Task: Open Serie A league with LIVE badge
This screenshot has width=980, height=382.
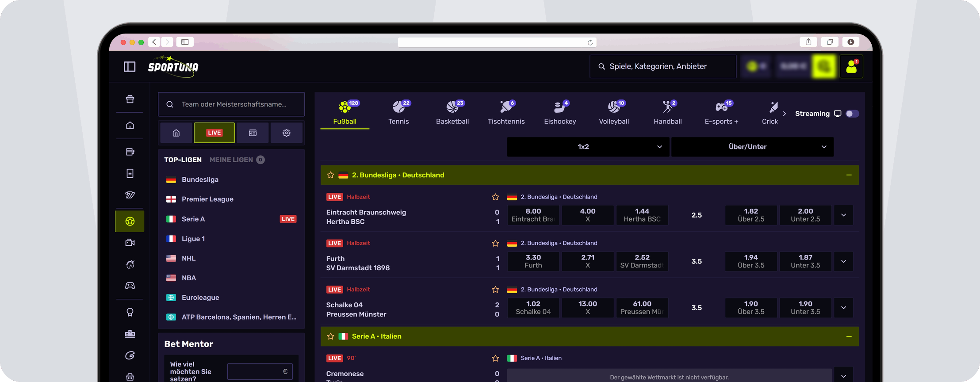Action: (x=231, y=219)
